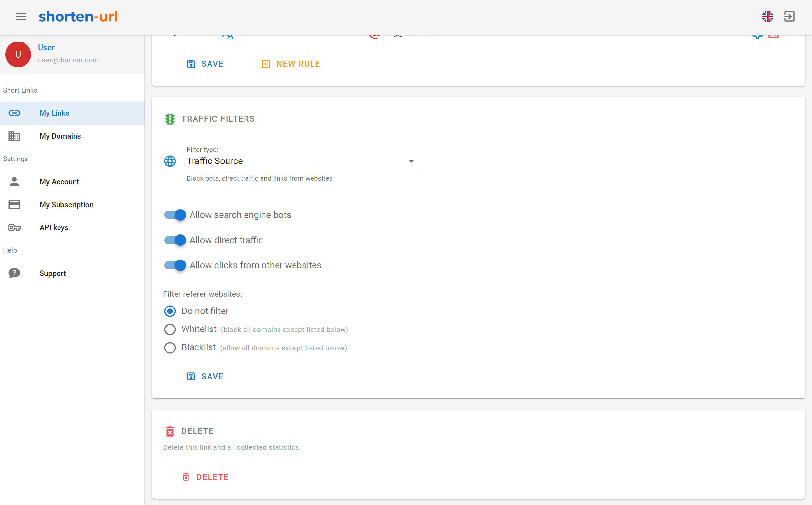
Task: Click the link icon next to My Links
Action: click(14, 113)
